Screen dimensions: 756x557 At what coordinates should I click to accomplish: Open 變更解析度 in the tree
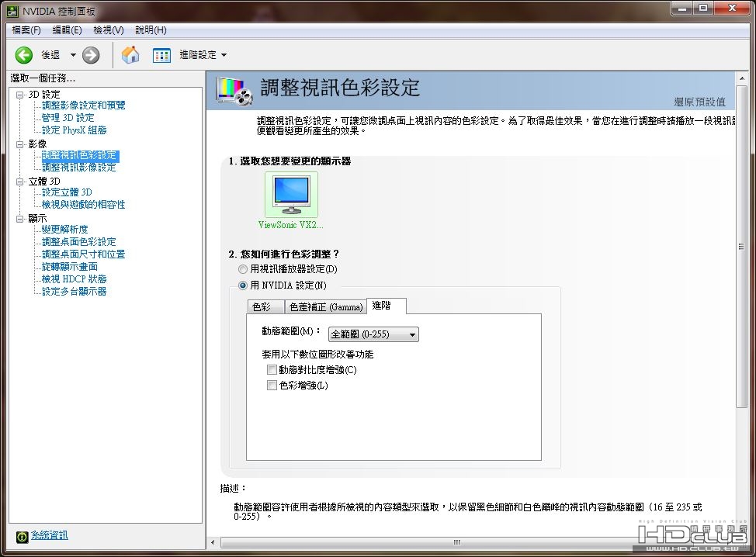click(64, 230)
